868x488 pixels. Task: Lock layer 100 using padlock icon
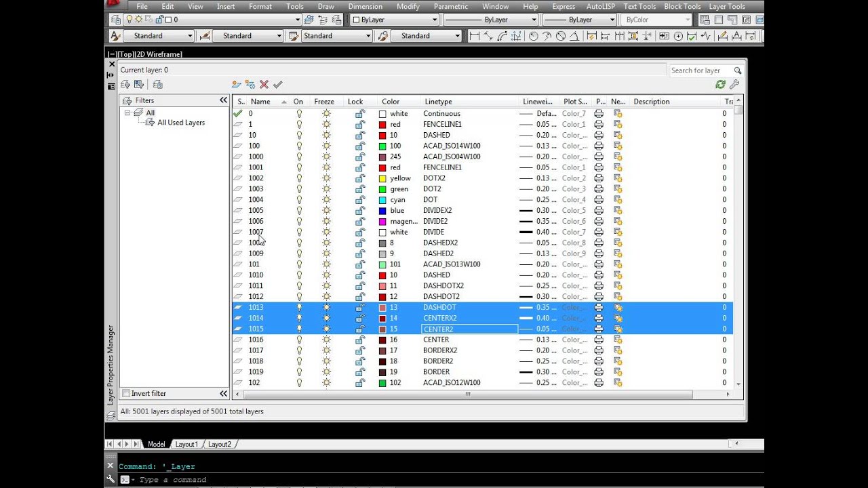[x=360, y=146]
